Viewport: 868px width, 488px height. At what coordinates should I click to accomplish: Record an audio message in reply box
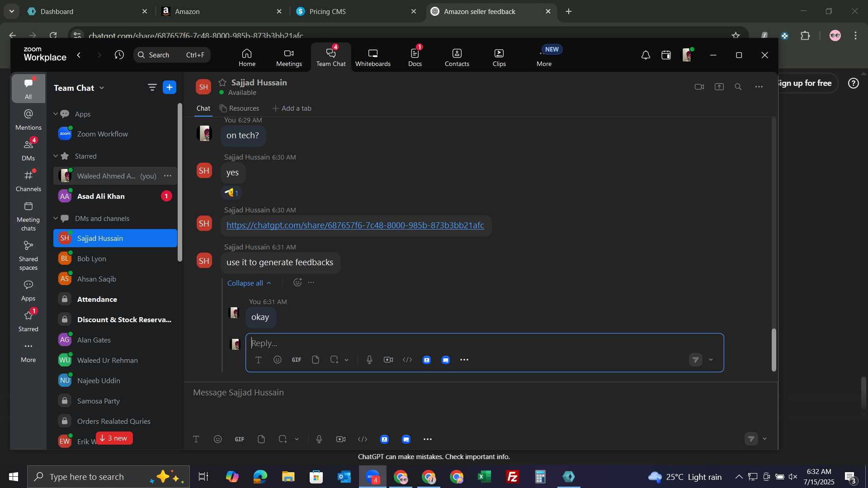click(369, 360)
